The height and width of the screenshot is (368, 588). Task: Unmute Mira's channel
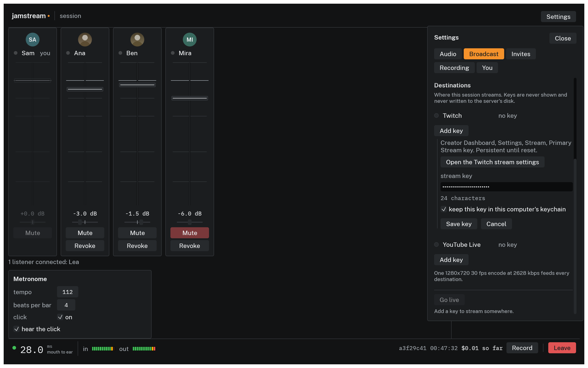click(189, 233)
